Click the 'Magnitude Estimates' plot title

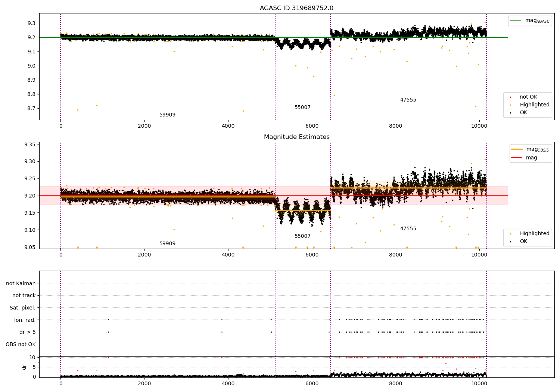(297, 137)
